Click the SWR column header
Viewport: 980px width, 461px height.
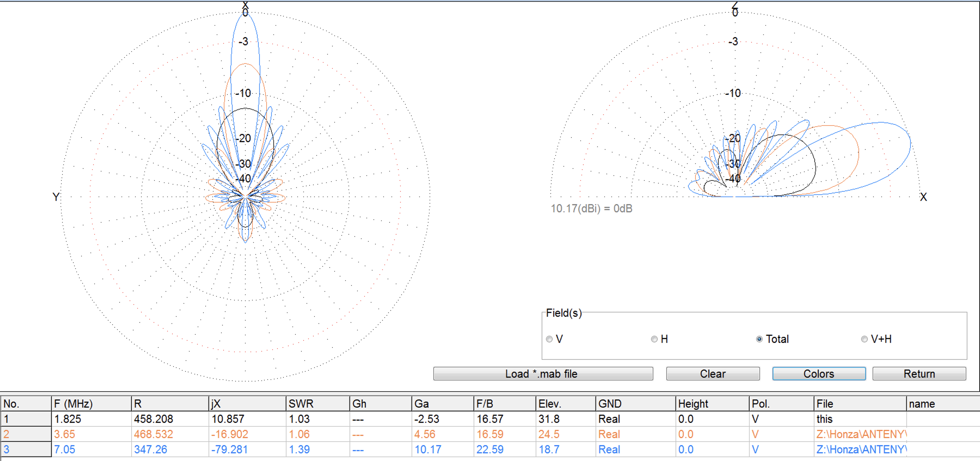tap(317, 404)
